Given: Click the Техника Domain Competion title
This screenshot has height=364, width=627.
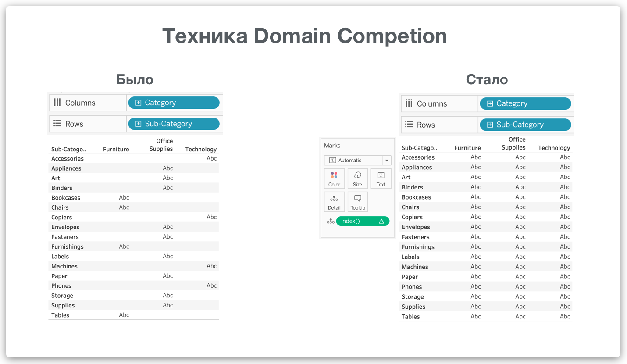Looking at the screenshot, I should coord(305,36).
